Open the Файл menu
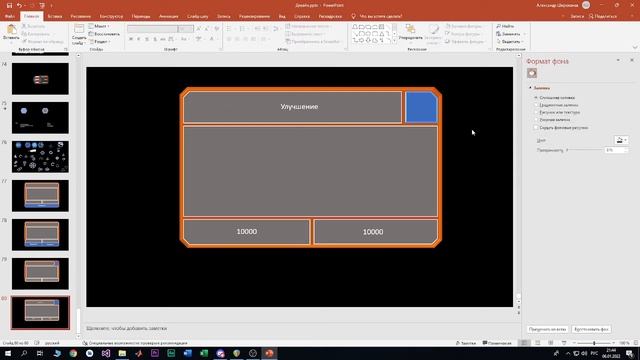The height and width of the screenshot is (360, 640). tap(10, 16)
